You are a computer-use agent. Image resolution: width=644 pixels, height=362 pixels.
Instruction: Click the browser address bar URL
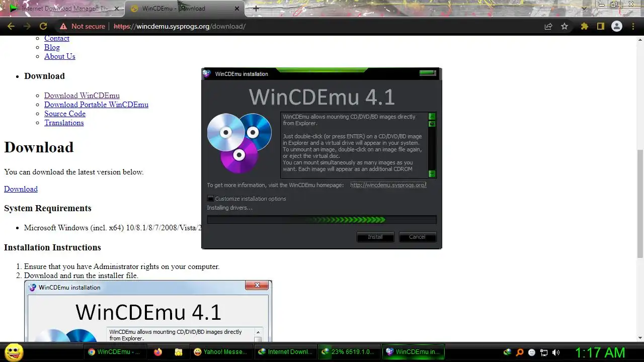click(180, 26)
